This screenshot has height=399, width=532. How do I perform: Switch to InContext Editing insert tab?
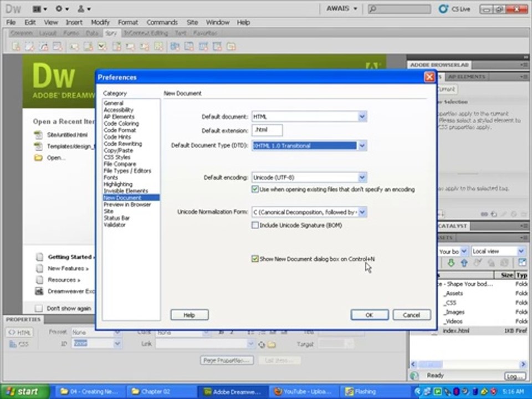tap(146, 33)
